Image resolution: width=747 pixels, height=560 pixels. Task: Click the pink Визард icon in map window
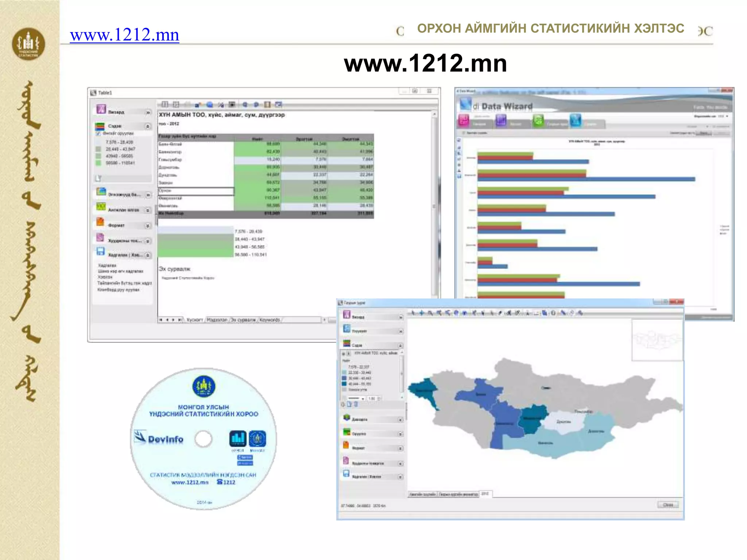(x=347, y=315)
